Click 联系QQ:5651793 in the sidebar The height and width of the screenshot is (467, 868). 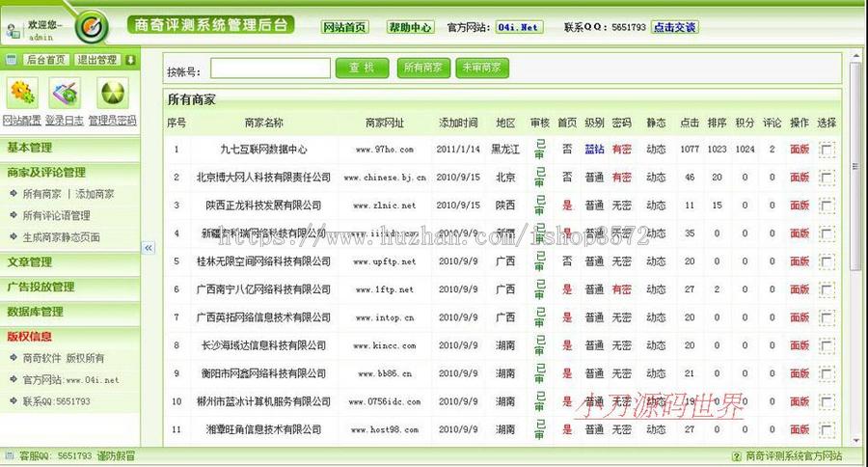[x=56, y=401]
